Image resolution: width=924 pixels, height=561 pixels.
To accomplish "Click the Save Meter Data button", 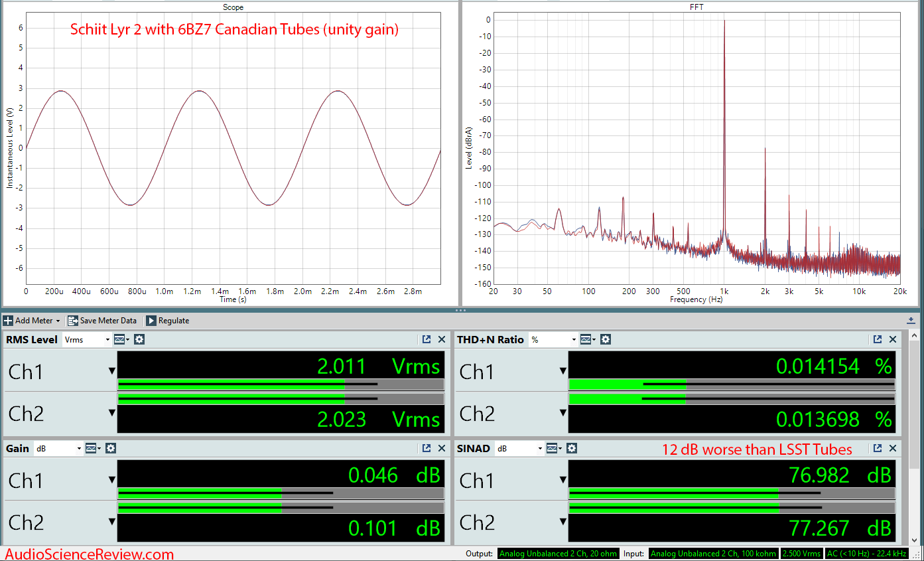I will click(x=102, y=321).
